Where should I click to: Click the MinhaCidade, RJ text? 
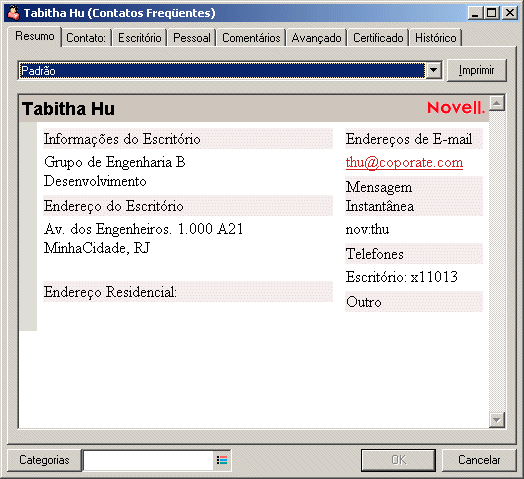coord(97,248)
